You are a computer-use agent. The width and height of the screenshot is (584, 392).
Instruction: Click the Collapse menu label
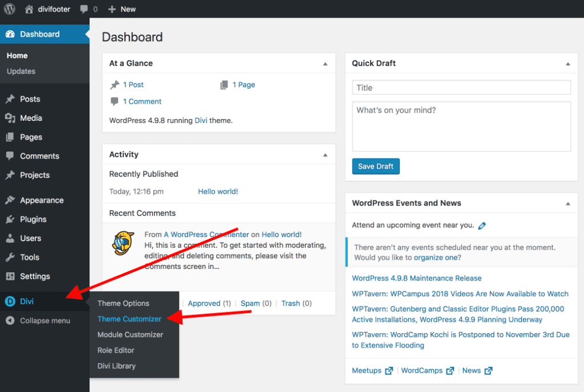(x=45, y=321)
